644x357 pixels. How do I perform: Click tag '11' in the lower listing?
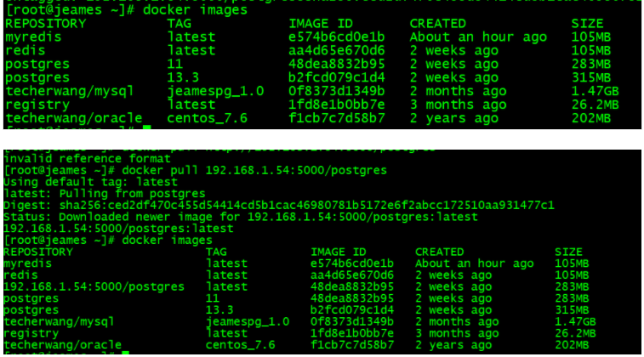coord(213,298)
